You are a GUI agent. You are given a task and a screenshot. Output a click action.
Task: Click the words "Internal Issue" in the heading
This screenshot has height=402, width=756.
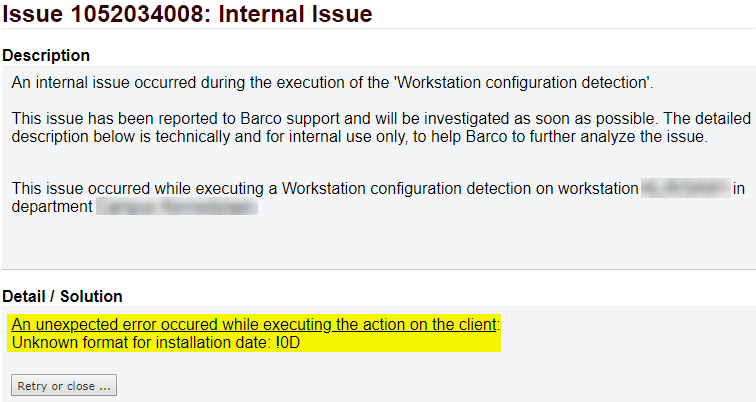(295, 13)
